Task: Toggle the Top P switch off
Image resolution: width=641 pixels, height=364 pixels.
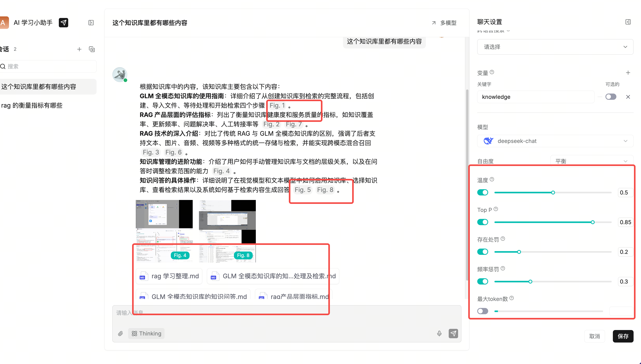Action: pos(483,222)
